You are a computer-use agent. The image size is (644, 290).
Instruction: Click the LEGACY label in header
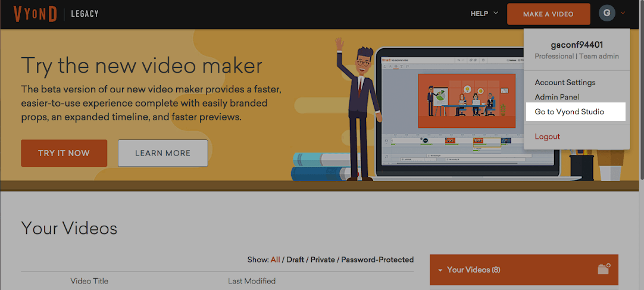85,14
